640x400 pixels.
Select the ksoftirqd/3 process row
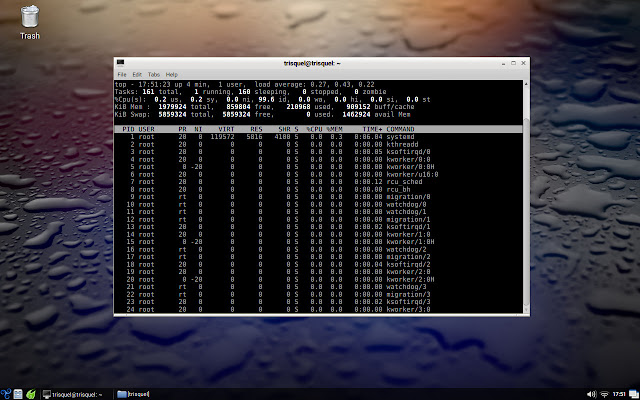(318, 302)
